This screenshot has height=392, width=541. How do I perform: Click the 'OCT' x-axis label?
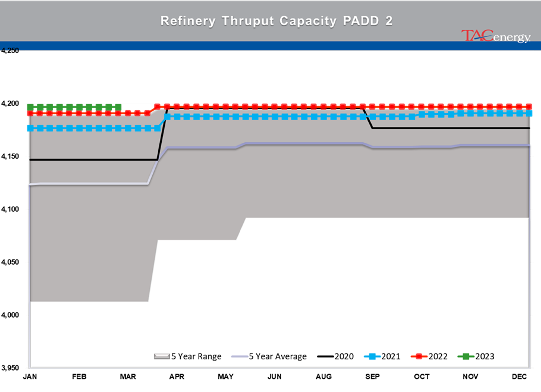(422, 377)
